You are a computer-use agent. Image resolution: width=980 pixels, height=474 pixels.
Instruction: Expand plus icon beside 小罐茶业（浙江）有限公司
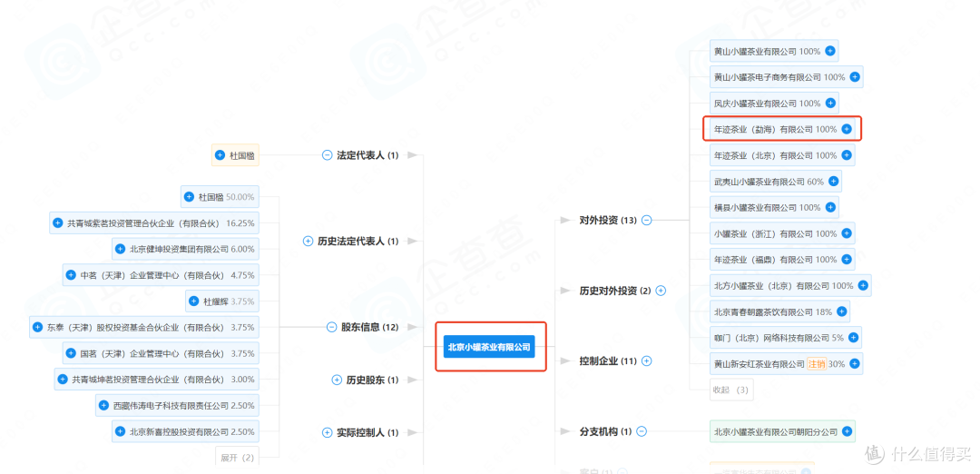(x=847, y=233)
